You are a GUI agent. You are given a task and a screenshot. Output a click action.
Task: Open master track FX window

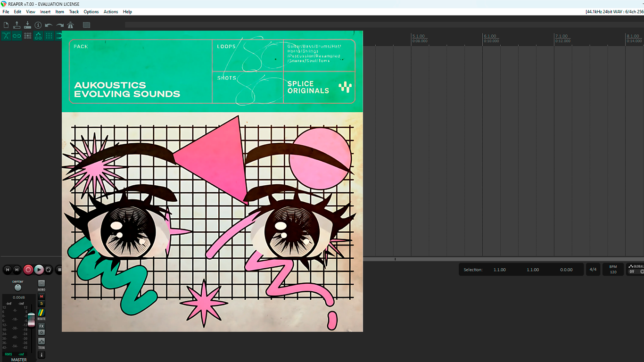tap(41, 326)
